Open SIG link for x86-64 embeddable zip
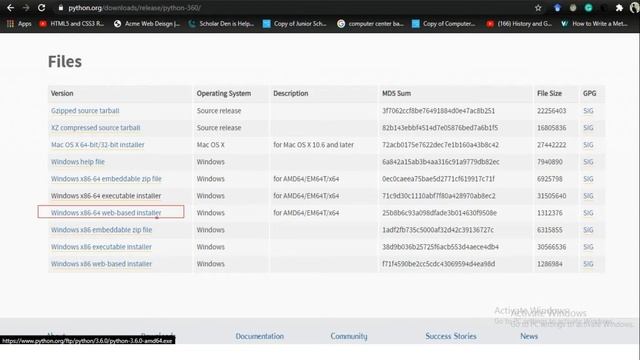 pos(588,179)
